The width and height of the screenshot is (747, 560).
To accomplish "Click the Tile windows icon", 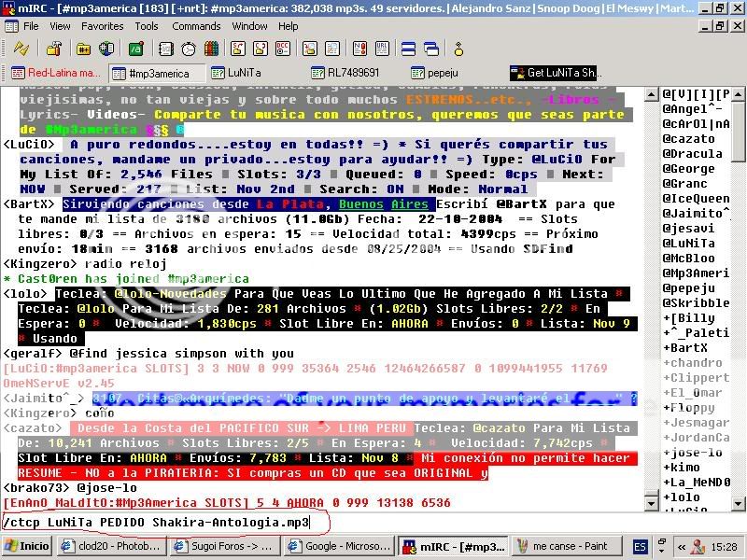I will 408,49.
